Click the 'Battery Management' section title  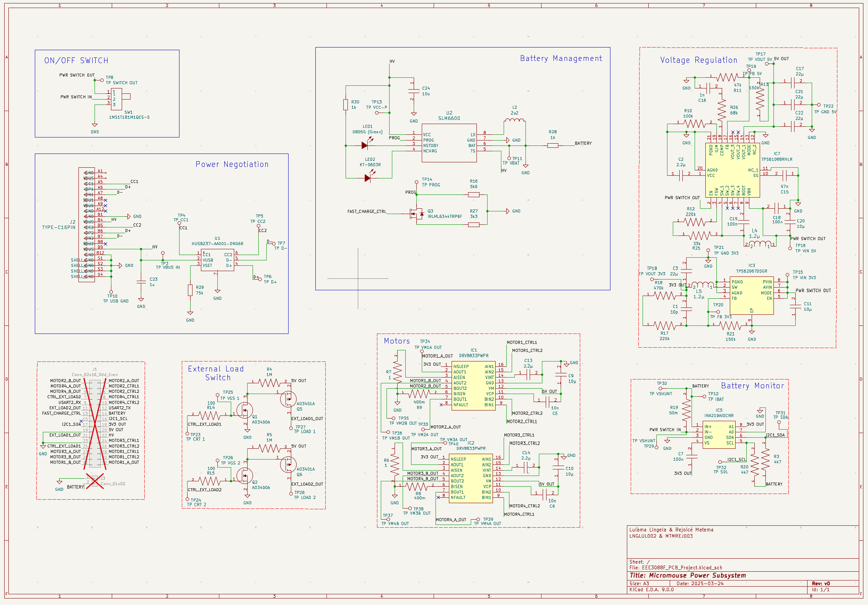(x=561, y=58)
